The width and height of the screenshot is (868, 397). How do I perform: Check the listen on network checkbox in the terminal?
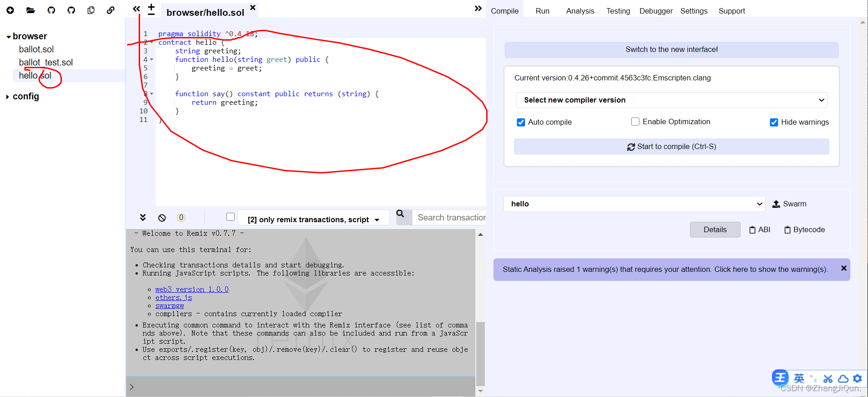coord(230,217)
